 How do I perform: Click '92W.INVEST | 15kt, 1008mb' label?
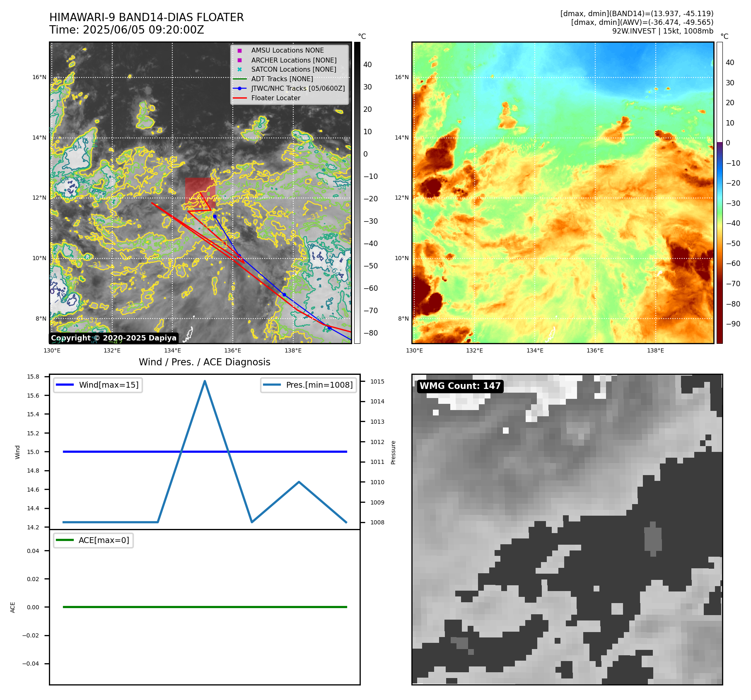pyautogui.click(x=663, y=31)
